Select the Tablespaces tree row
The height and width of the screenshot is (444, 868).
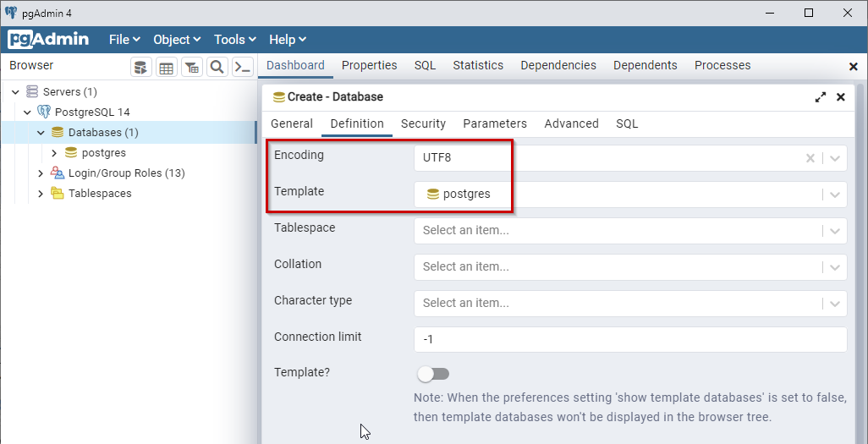tap(129, 194)
